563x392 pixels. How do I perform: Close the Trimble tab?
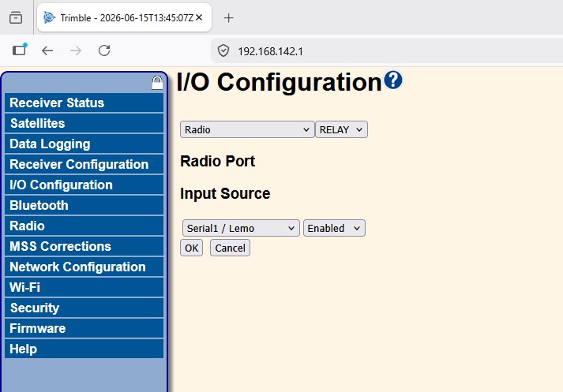pos(199,17)
